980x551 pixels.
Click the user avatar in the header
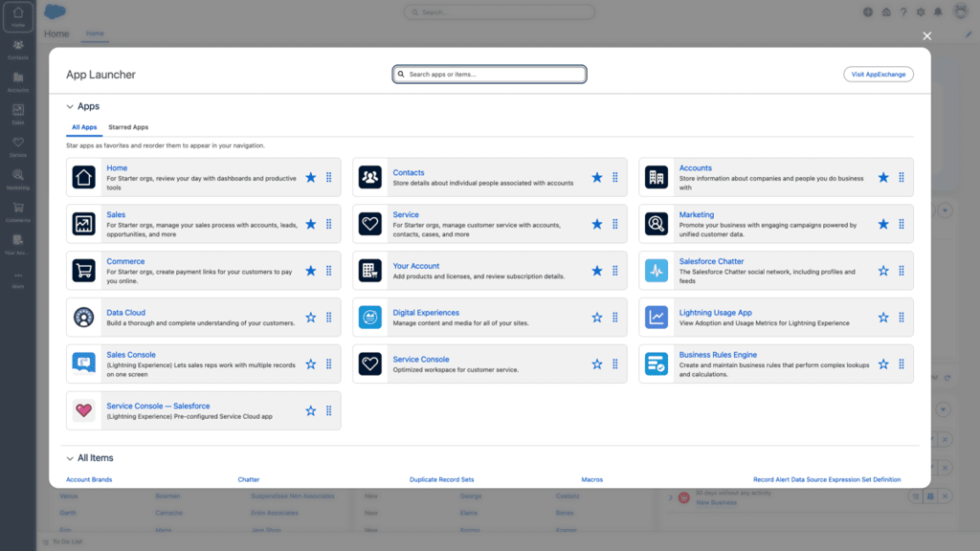961,11
